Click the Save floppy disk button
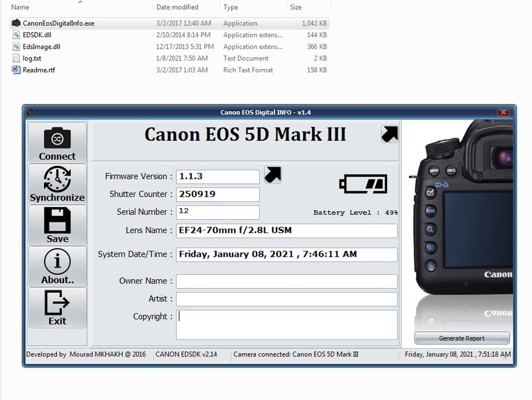 pyautogui.click(x=58, y=225)
